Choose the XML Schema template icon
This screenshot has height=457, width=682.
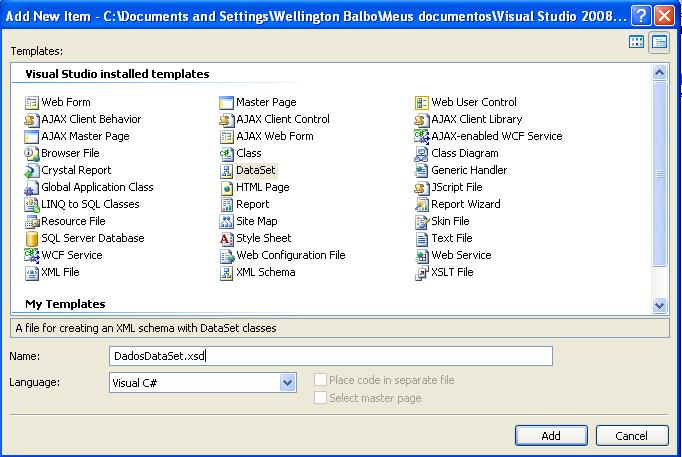point(227,272)
